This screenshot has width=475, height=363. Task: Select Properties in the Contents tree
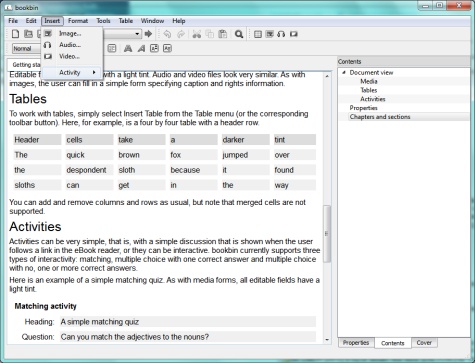pyautogui.click(x=363, y=108)
